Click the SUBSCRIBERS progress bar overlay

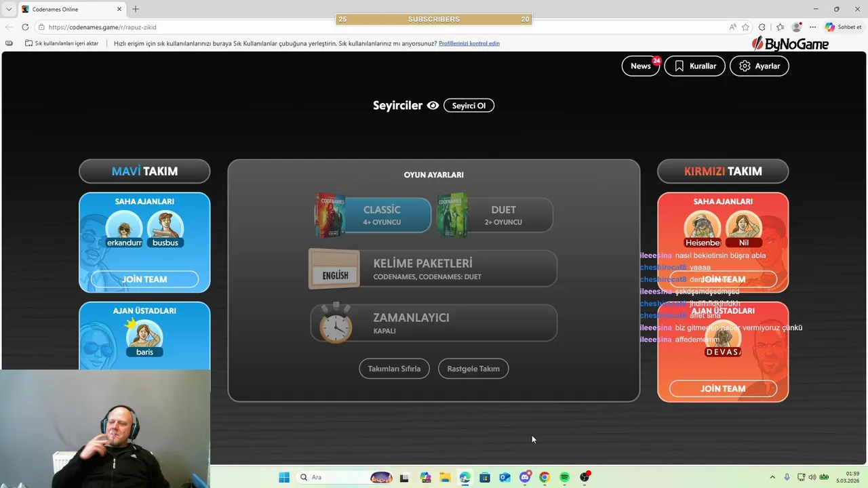click(434, 19)
